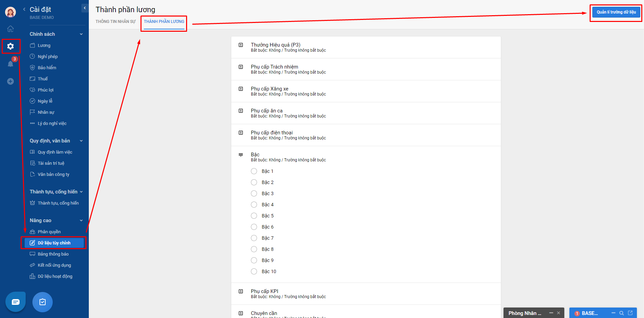The height and width of the screenshot is (318, 644).
Task: Click the Bảo hiểm shield icon
Action: pyautogui.click(x=32, y=68)
